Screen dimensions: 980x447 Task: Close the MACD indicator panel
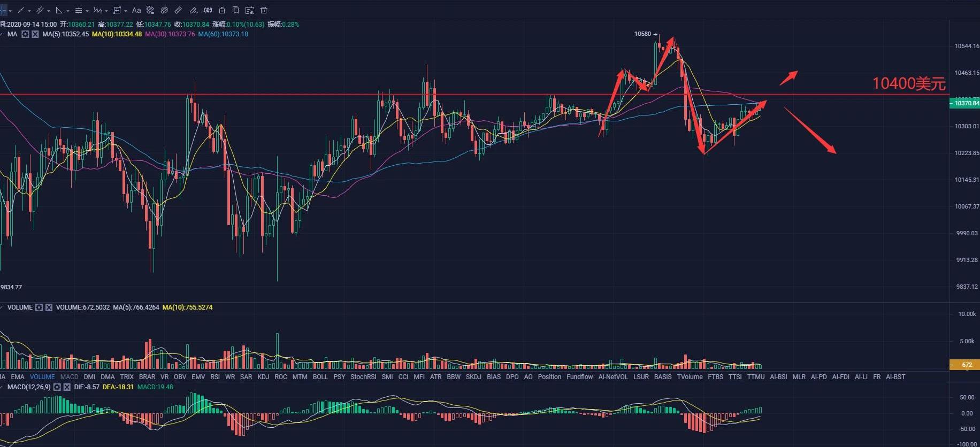point(67,387)
